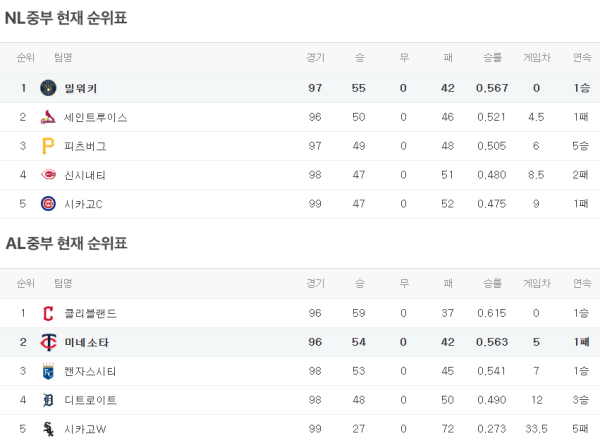Viewport: 600px width, 448px height.
Task: Open the 밀워키 team link
Action: (81, 88)
